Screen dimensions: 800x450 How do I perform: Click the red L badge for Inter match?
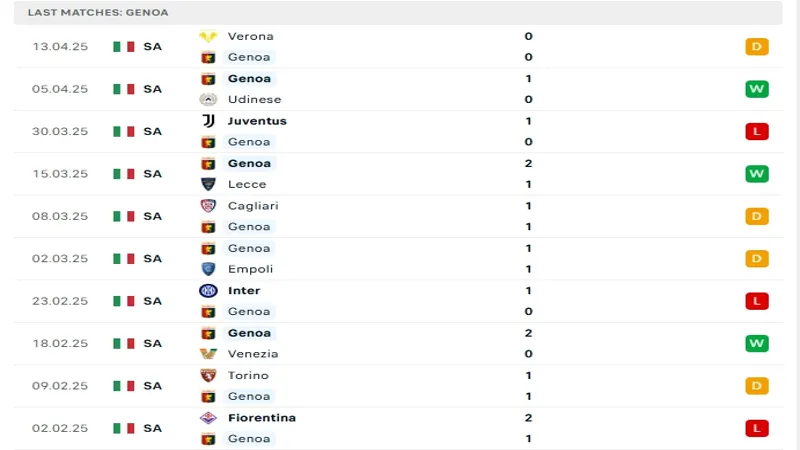click(x=756, y=301)
